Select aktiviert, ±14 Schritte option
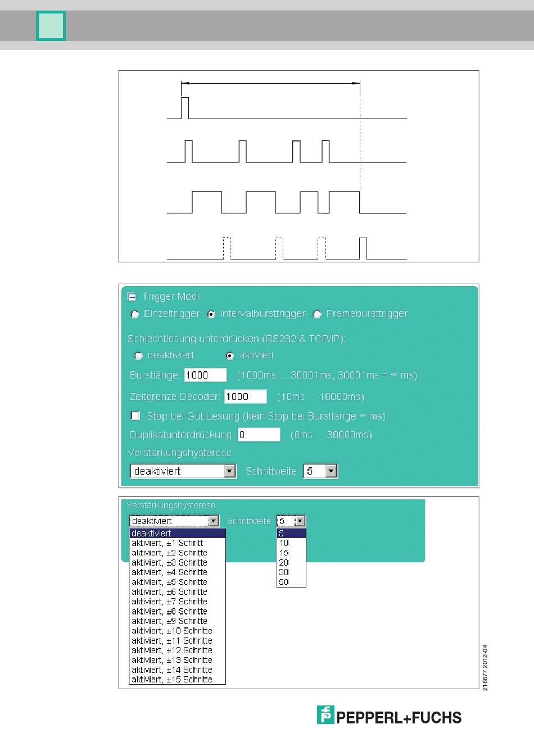This screenshot has width=534, height=756. point(178,670)
